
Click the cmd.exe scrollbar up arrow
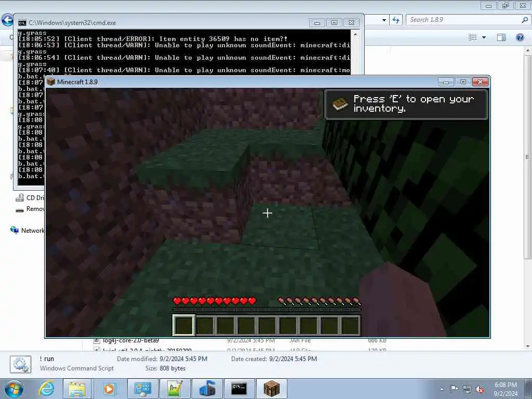click(355, 34)
